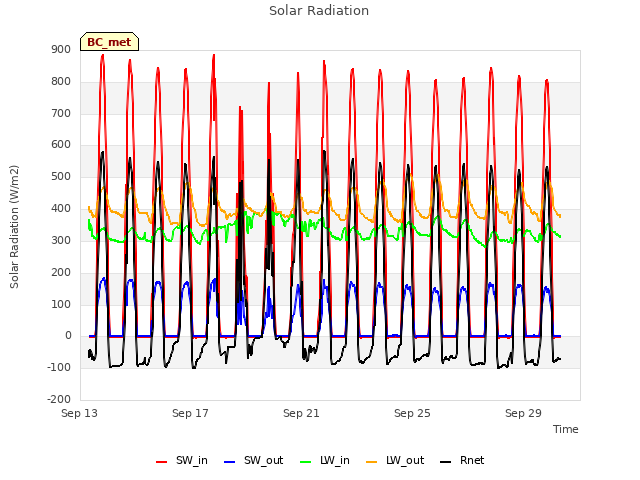Click the Sep 17 x-axis tick
This screenshot has height=480, width=640.
[x=191, y=413]
